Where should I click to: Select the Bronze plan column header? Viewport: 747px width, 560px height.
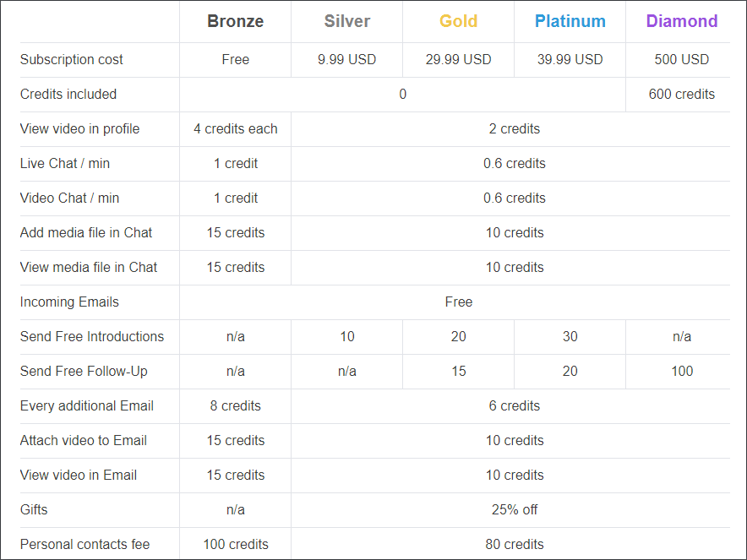click(x=236, y=21)
